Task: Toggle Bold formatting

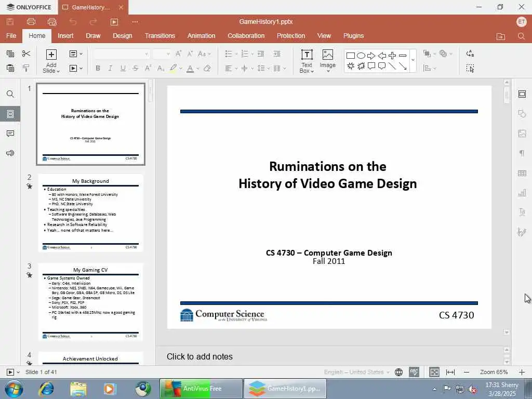Action: coord(98,68)
